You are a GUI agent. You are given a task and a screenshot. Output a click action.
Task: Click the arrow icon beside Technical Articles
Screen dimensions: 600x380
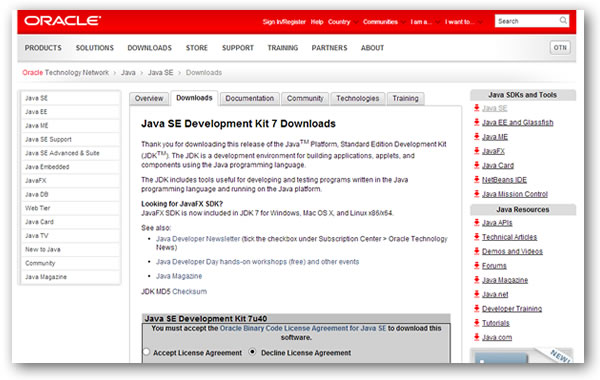[476, 236]
